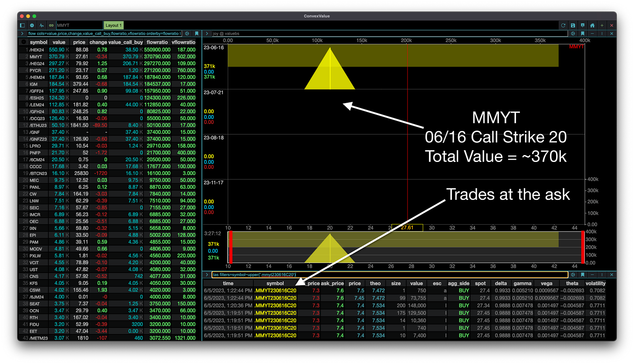The image size is (634, 364).
Task: Click the pulse waveform icon in top toolbar
Action: pyautogui.click(x=42, y=26)
